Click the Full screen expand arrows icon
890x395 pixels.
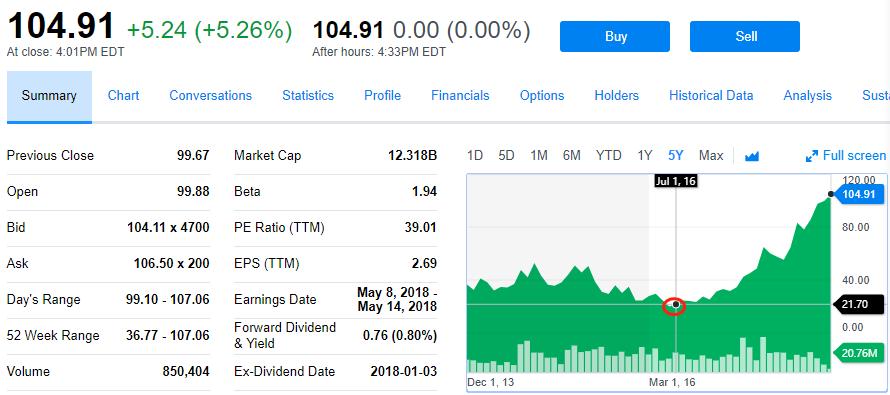point(812,156)
